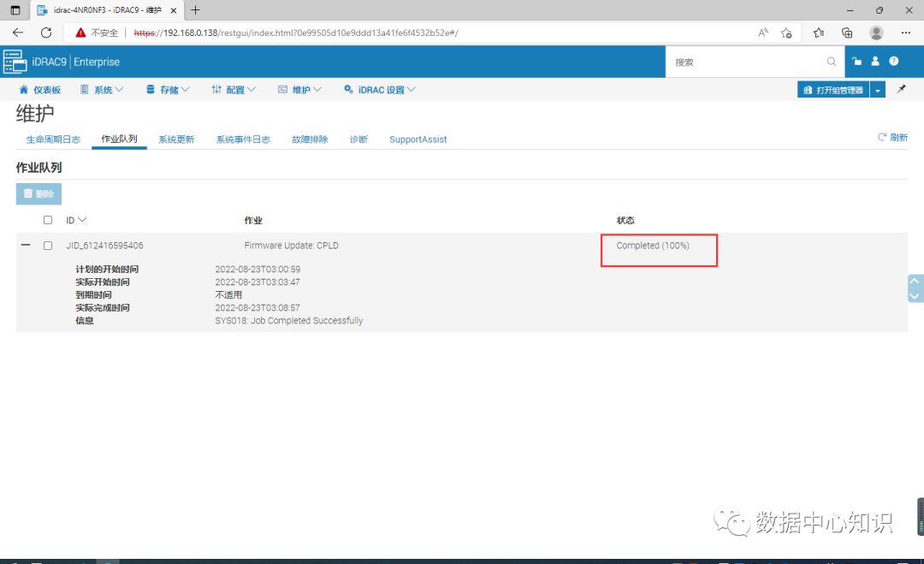Expand the 配置 menu
This screenshot has height=564, width=924.
coord(234,90)
